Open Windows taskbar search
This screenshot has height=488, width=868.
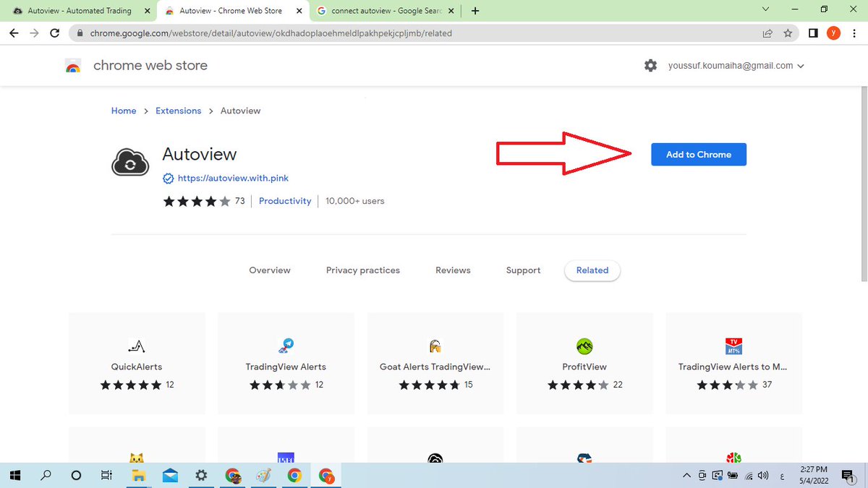[46, 476]
